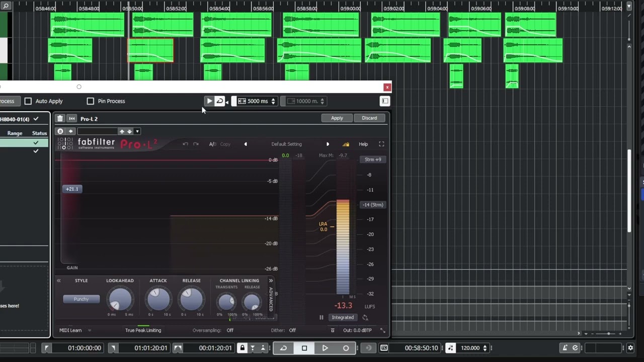Open the MIDI Learn dropdown arrow

90,330
